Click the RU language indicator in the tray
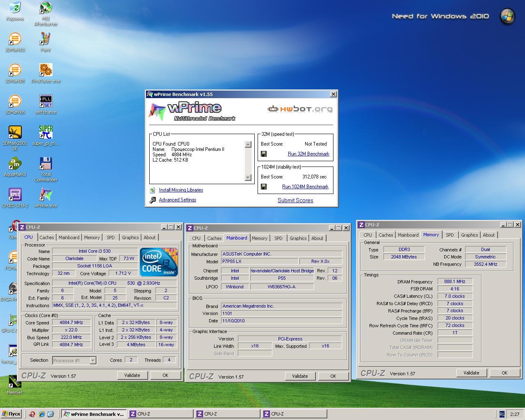Image resolution: width=525 pixels, height=420 pixels. (x=502, y=414)
